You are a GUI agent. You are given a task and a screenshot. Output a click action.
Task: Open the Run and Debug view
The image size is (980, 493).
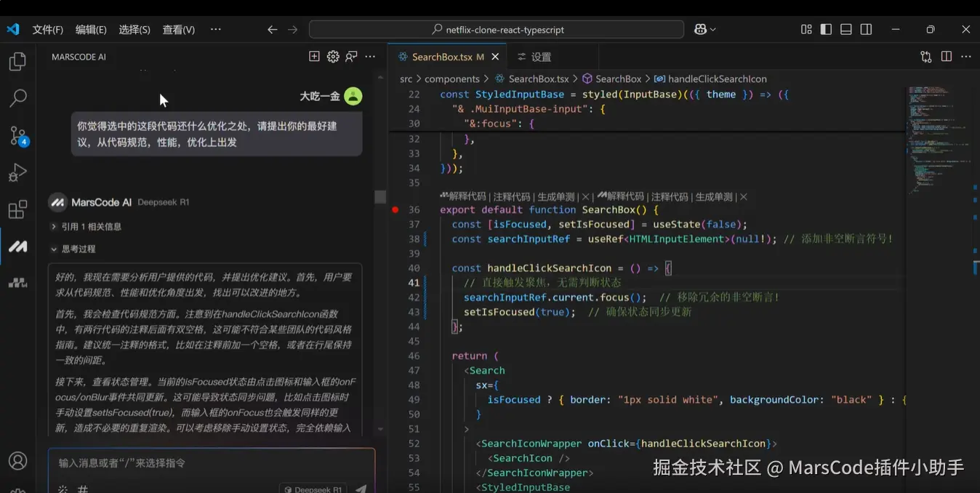point(17,172)
